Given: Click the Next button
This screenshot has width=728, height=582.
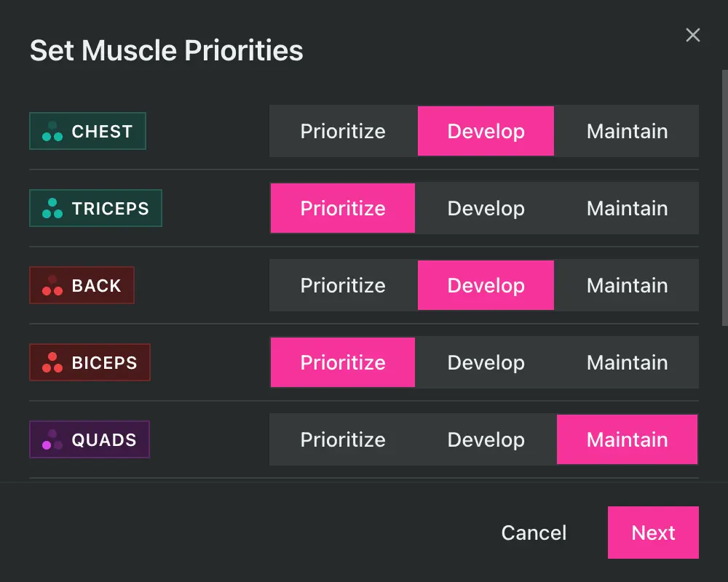Looking at the screenshot, I should [x=653, y=533].
